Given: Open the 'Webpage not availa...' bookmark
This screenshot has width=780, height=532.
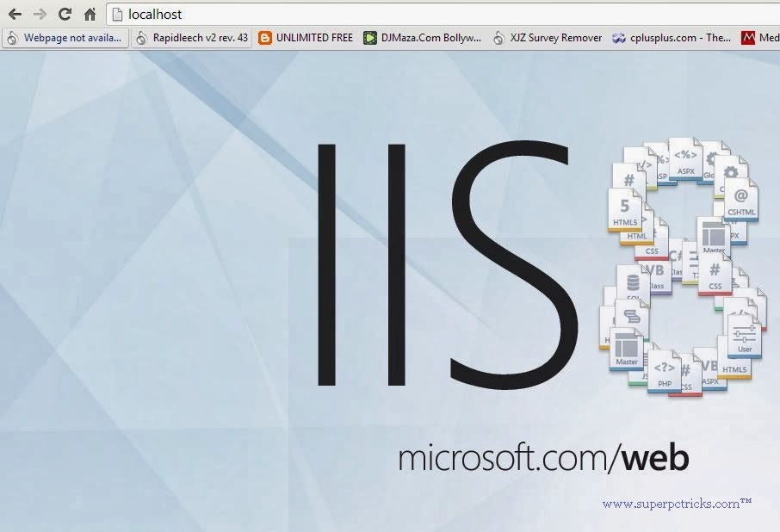Looking at the screenshot, I should click(65, 38).
